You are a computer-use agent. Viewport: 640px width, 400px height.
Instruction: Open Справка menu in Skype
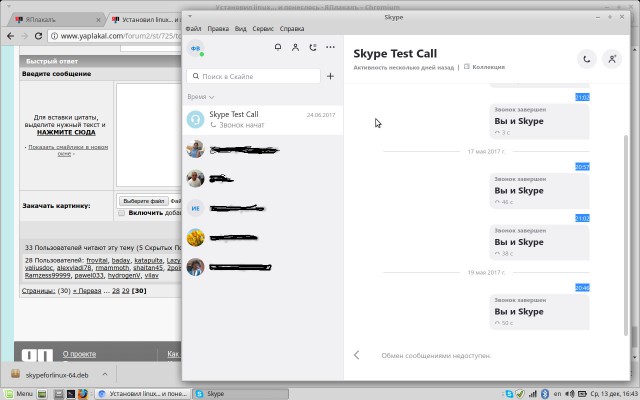click(292, 29)
